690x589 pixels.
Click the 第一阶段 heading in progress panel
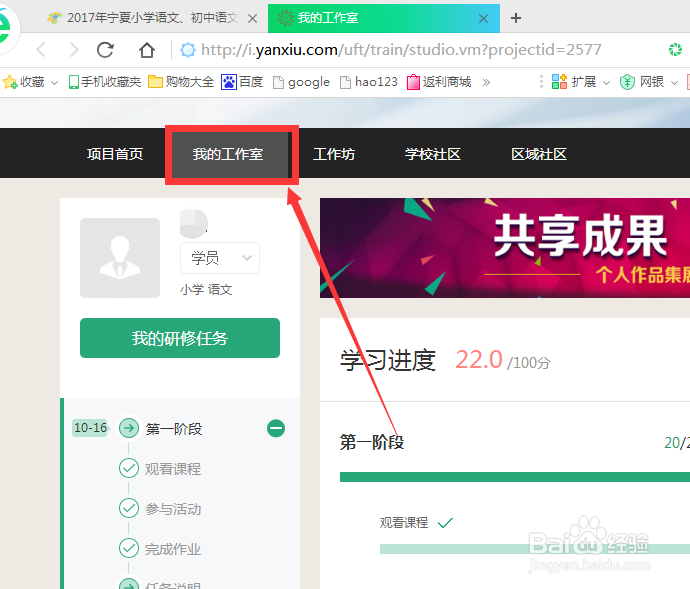click(x=372, y=442)
